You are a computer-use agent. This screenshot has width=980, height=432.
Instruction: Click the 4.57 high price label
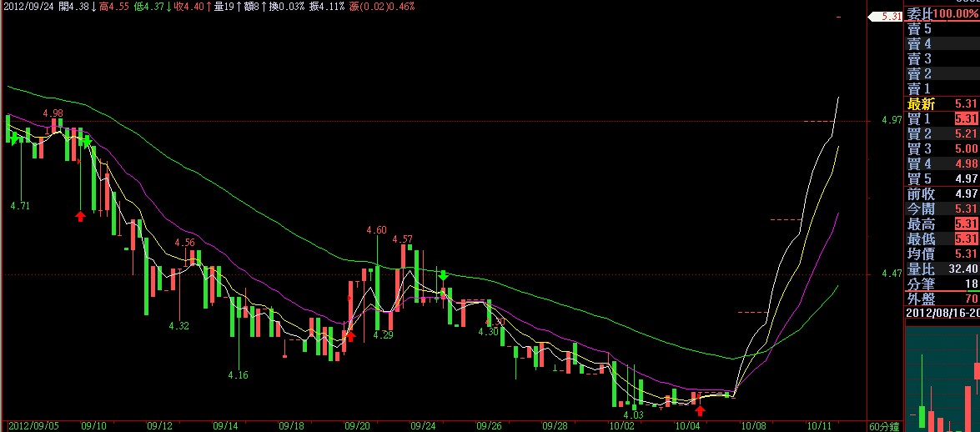403,239
